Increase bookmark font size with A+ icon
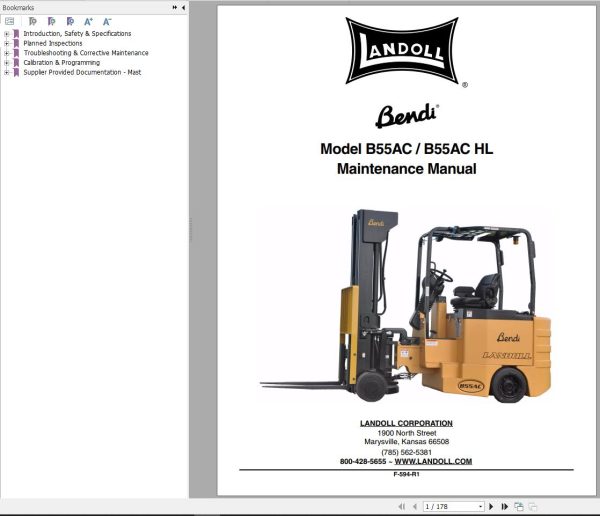600x516 pixels. (x=88, y=21)
